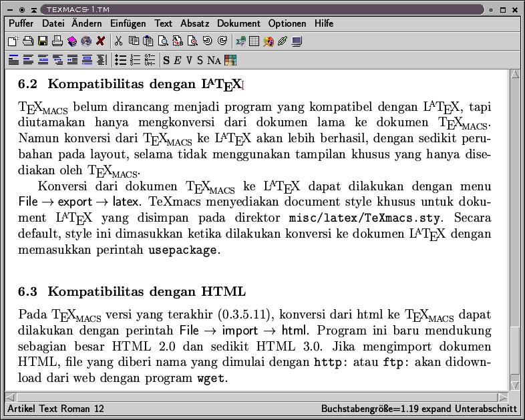Image resolution: width=525 pixels, height=420 pixels.
Task: Apply small-caps name style with the NA icon
Action: [214, 60]
